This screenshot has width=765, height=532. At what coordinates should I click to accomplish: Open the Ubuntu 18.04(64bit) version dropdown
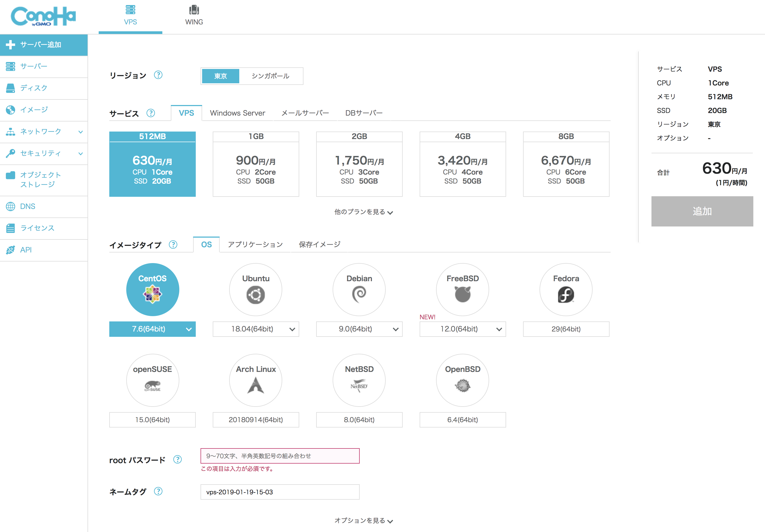[256, 329]
